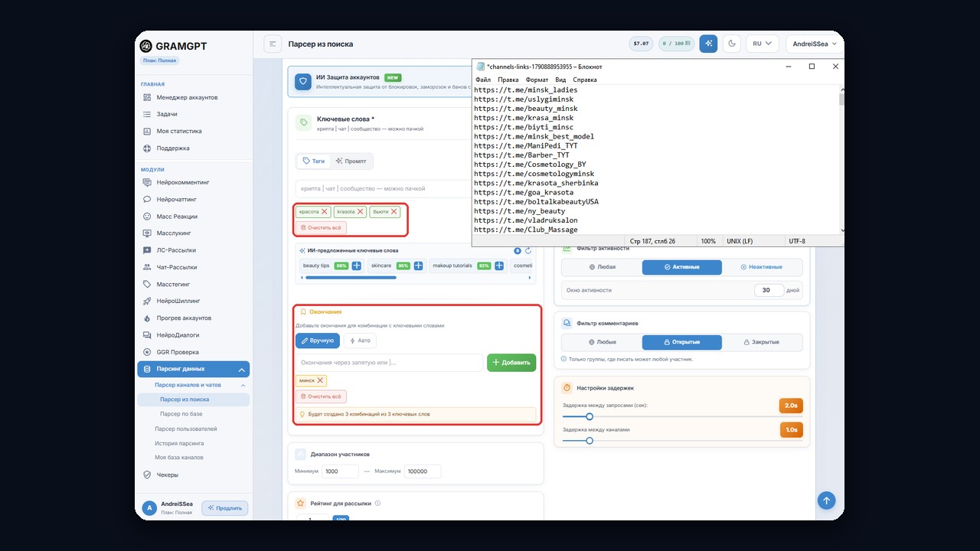Open the AndreiSSea account dropdown
This screenshot has width=980, height=551.
[x=815, y=44]
